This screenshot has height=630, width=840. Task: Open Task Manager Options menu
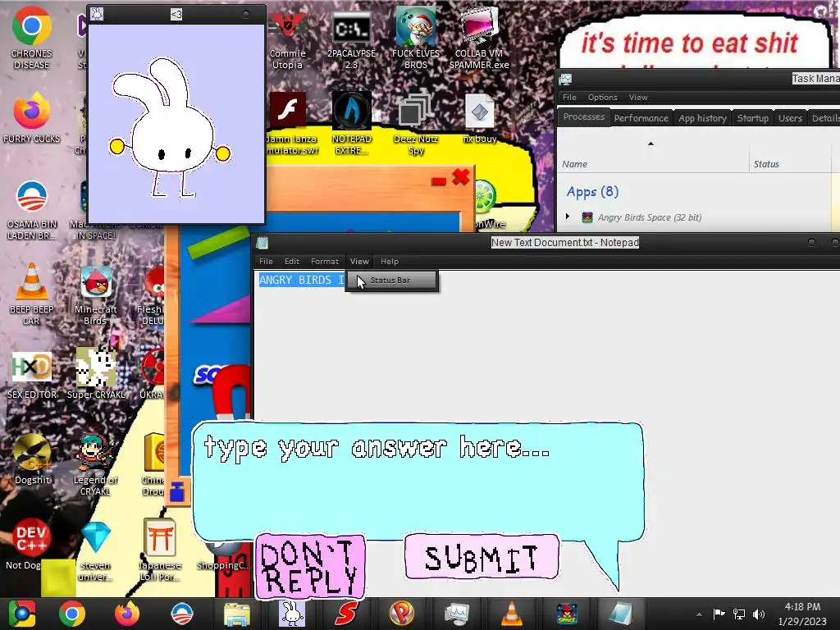603,98
